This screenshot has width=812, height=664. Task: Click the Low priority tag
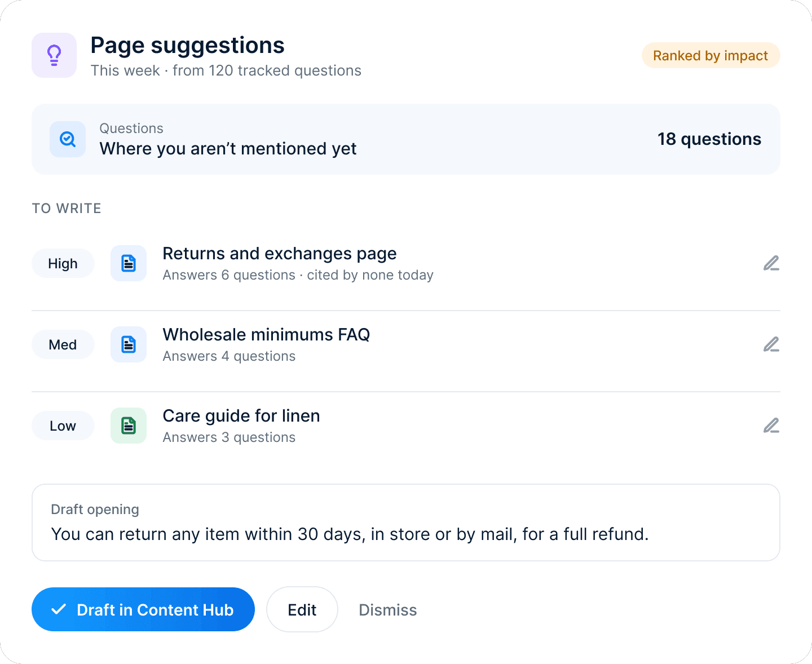(x=63, y=426)
